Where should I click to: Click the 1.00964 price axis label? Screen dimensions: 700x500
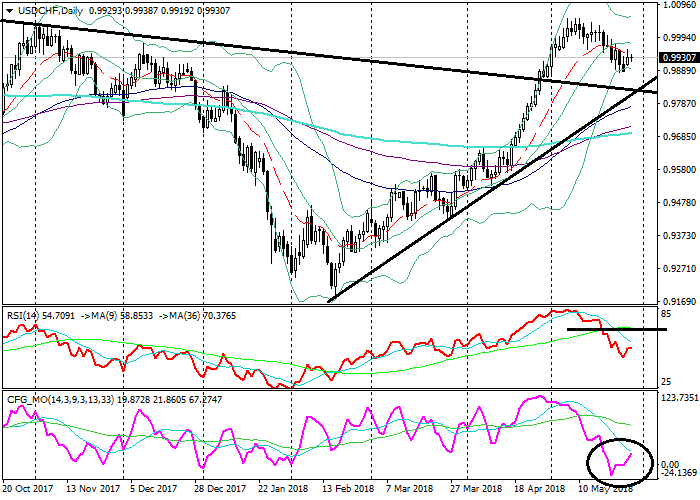coord(678,4)
